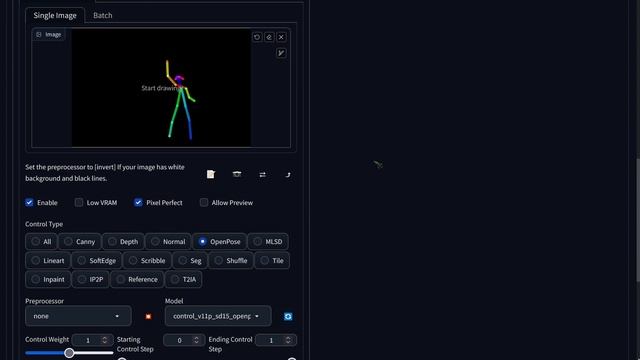Viewport: 640px width, 360px height.
Task: Select Seg control type
Action: point(190,260)
